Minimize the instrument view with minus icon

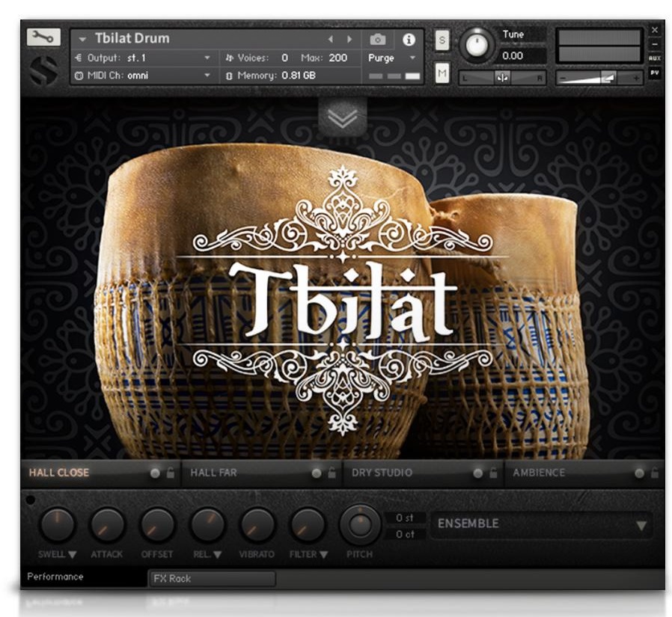click(x=655, y=44)
